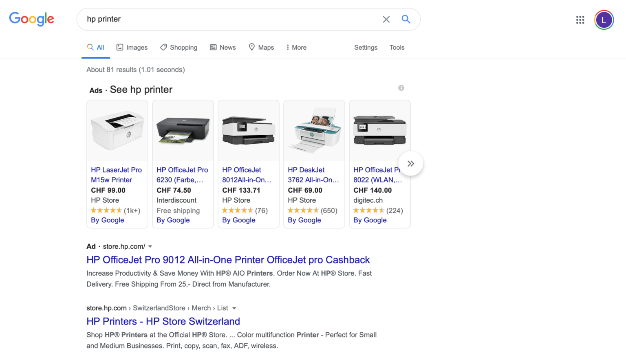Click the blue magnifier search icon
Viewport: 626px width, 364px height.
tap(406, 19)
